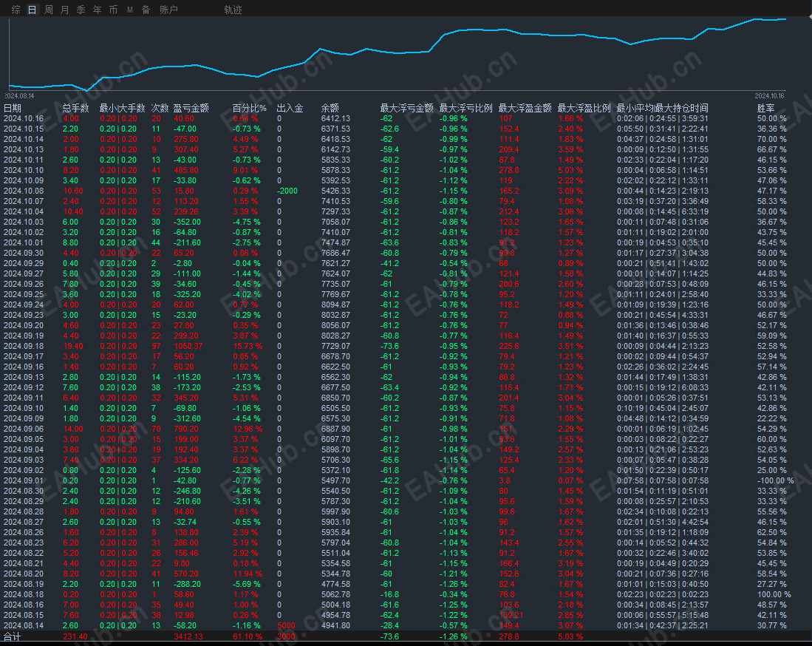The image size is (812, 646).
Task: Click the 次数 column header
Action: [x=160, y=108]
